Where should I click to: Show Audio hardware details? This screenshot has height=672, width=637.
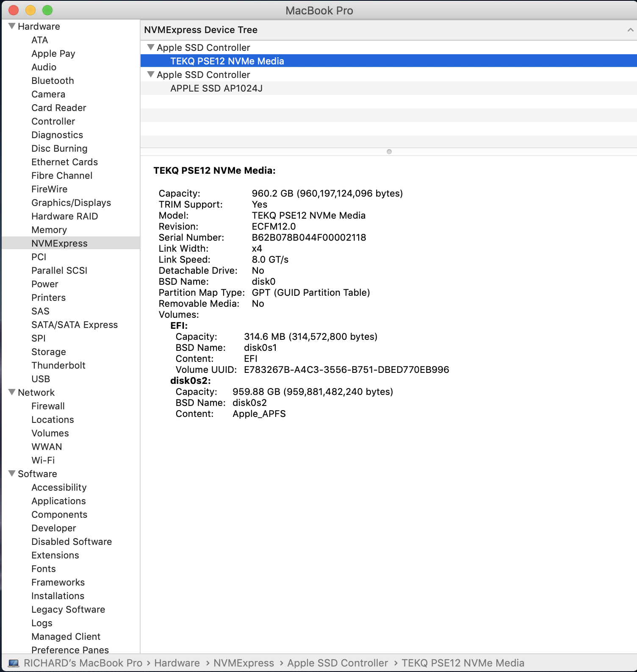[x=44, y=67]
